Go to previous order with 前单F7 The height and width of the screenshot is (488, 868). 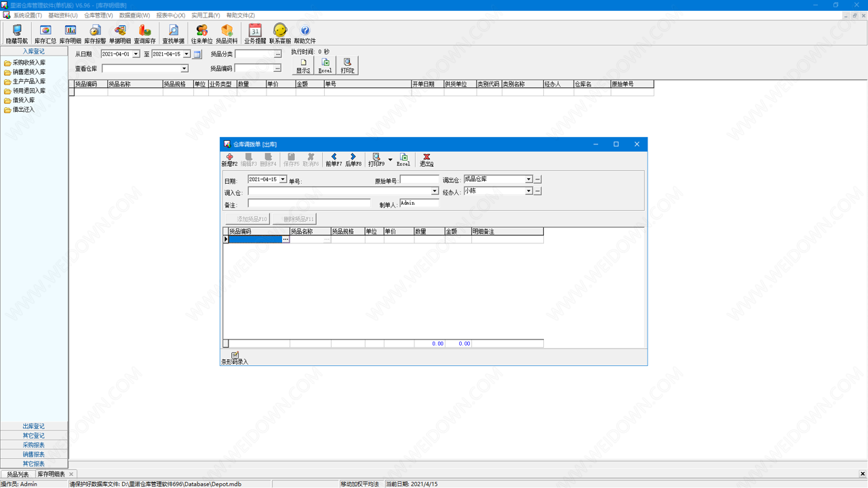[x=334, y=160]
